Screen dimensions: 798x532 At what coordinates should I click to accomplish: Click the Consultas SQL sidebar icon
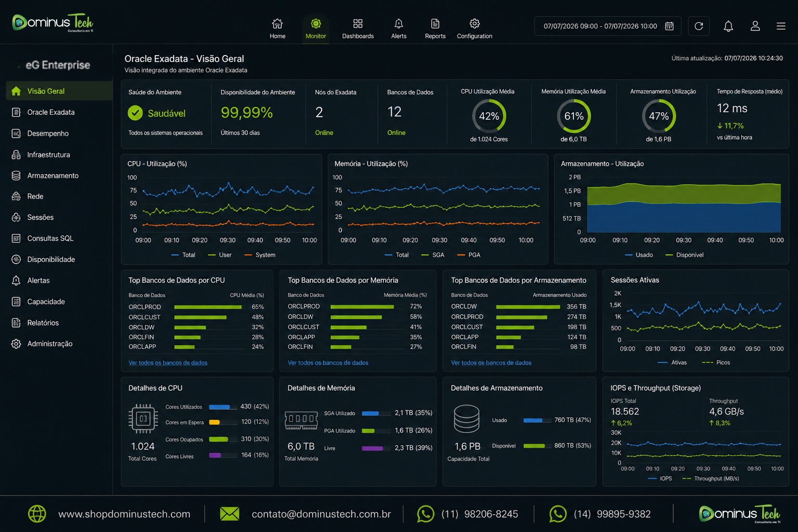click(x=16, y=238)
